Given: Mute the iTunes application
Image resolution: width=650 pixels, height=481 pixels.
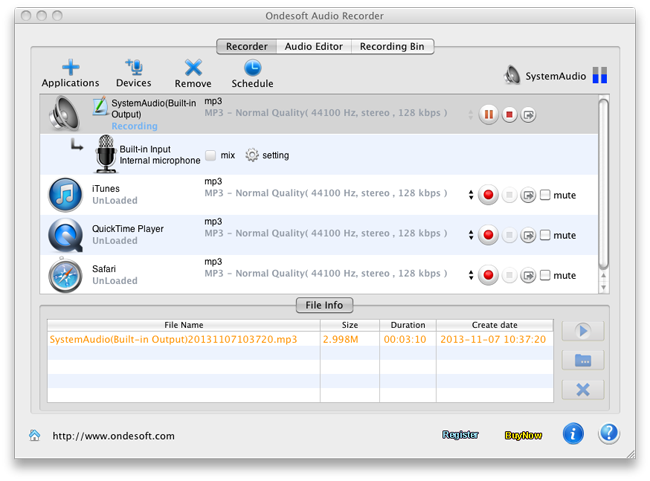Looking at the screenshot, I should 545,195.
